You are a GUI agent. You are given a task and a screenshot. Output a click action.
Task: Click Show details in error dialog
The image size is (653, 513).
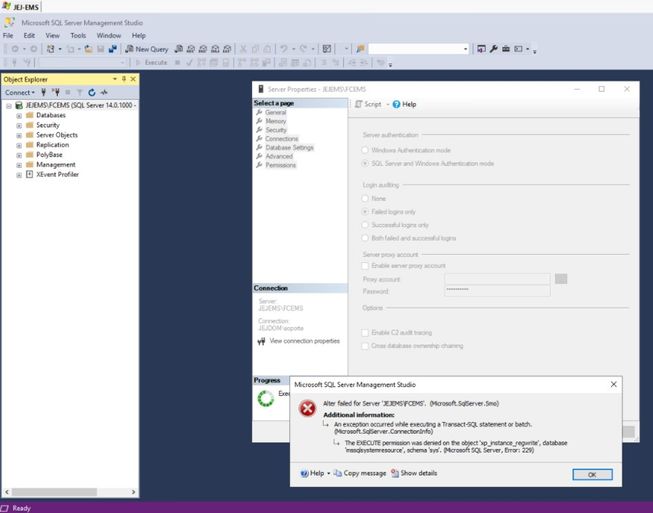tap(414, 473)
